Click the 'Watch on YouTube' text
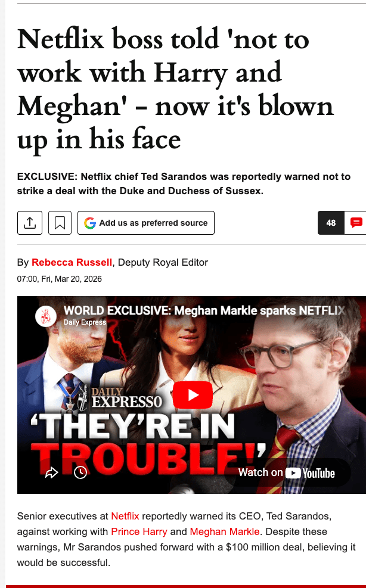 (287, 472)
